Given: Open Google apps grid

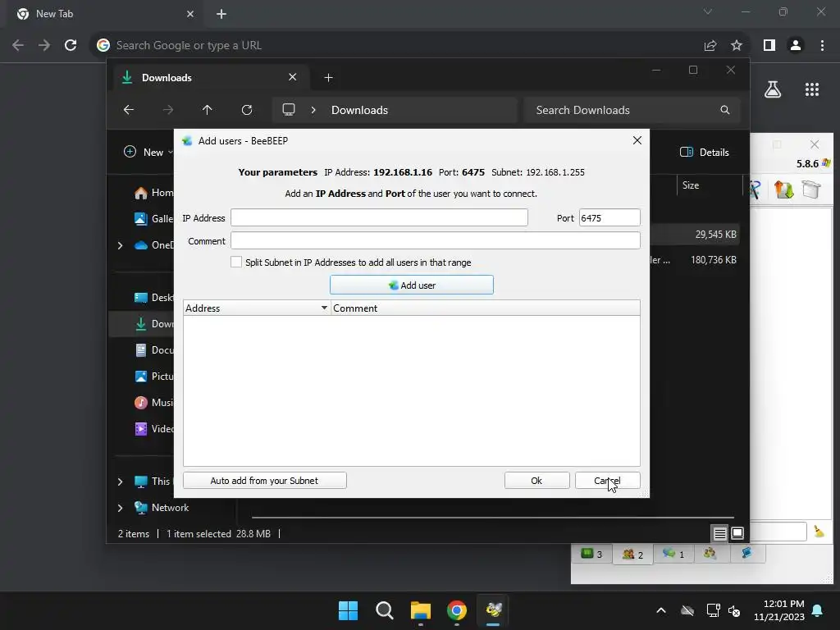Looking at the screenshot, I should pyautogui.click(x=812, y=89).
